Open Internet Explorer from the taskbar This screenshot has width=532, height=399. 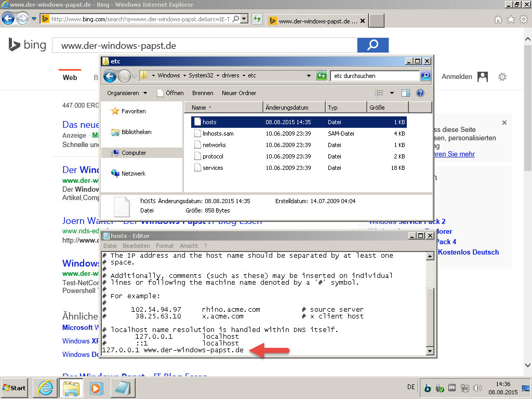45,388
